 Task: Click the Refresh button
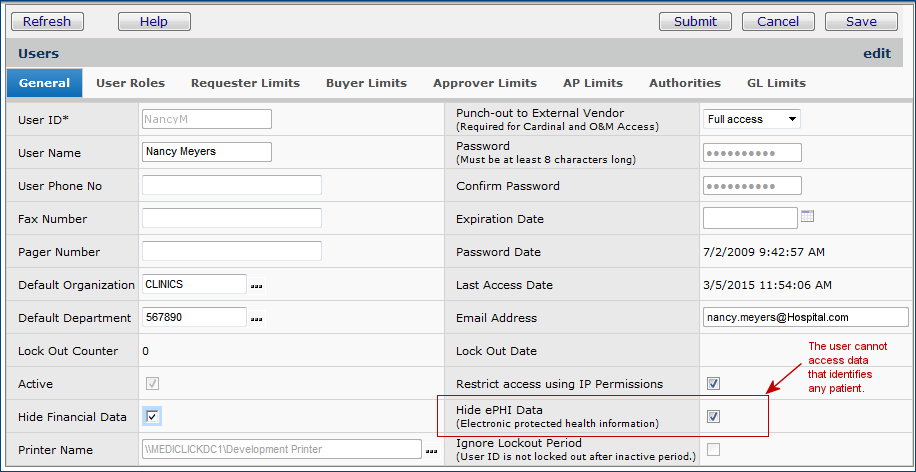pyautogui.click(x=47, y=21)
